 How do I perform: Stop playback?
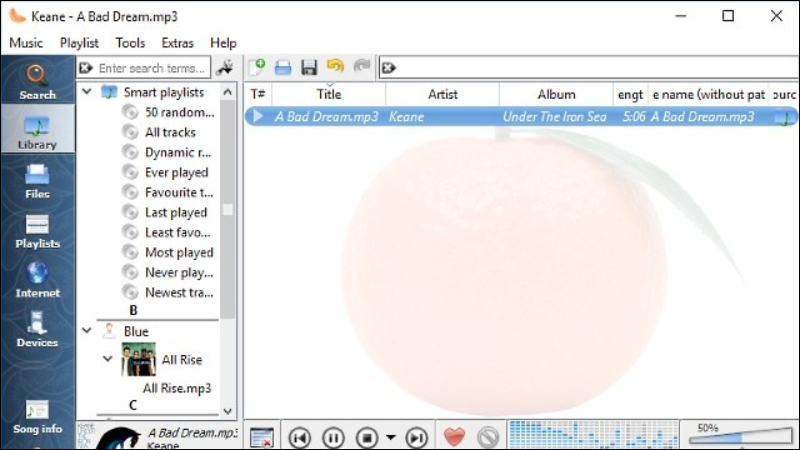367,437
